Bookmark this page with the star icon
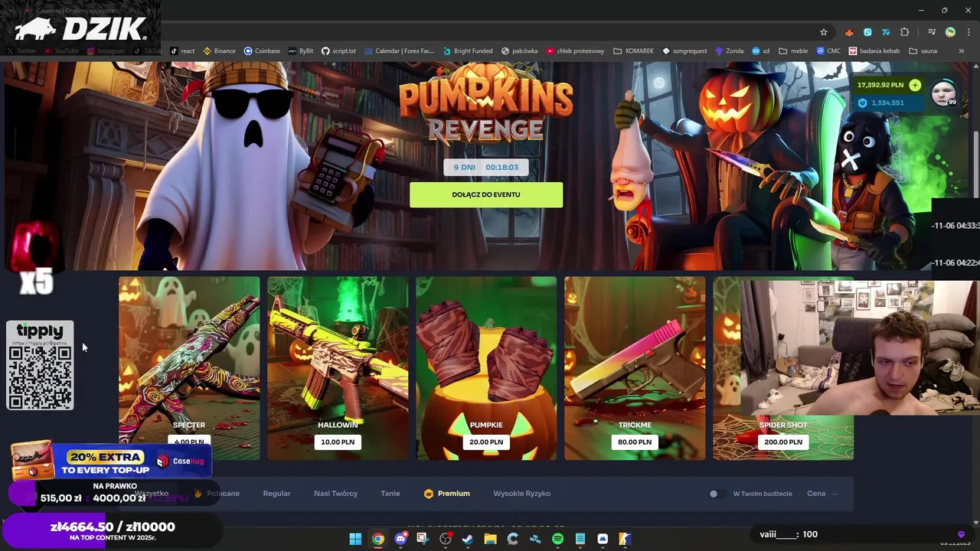This screenshot has width=980, height=551. coord(824,32)
